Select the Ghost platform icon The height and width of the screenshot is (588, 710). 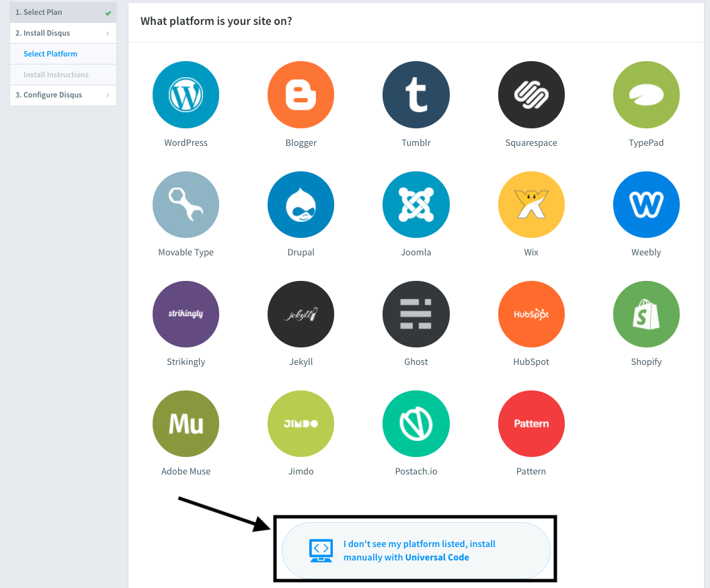(x=416, y=314)
